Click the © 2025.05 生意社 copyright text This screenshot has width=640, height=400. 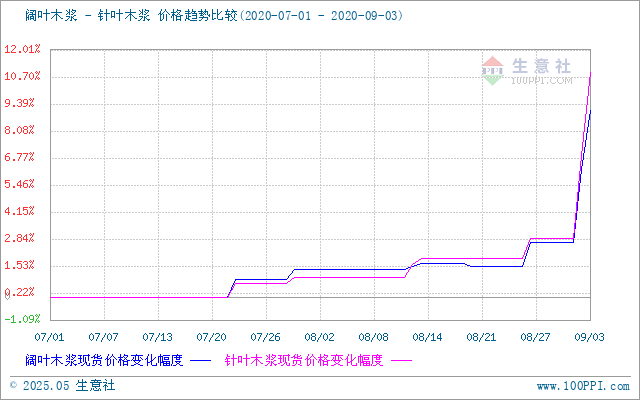62,386
